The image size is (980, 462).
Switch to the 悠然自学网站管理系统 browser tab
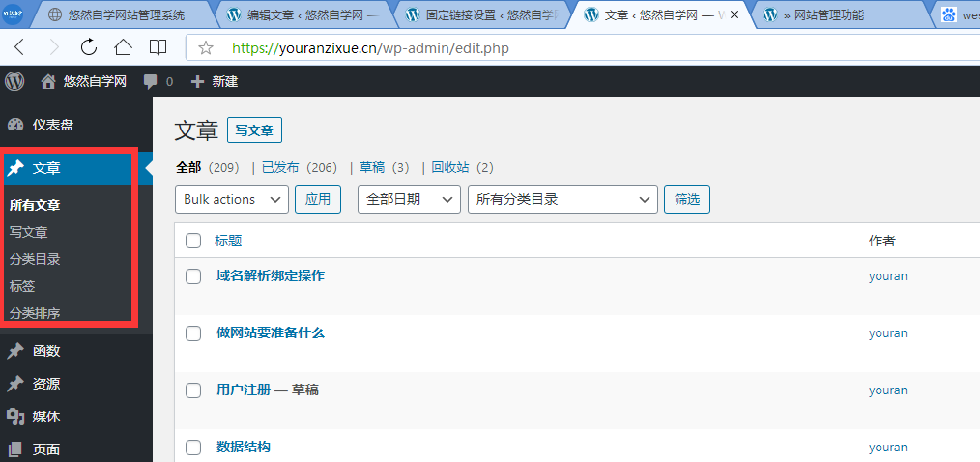coord(125,15)
